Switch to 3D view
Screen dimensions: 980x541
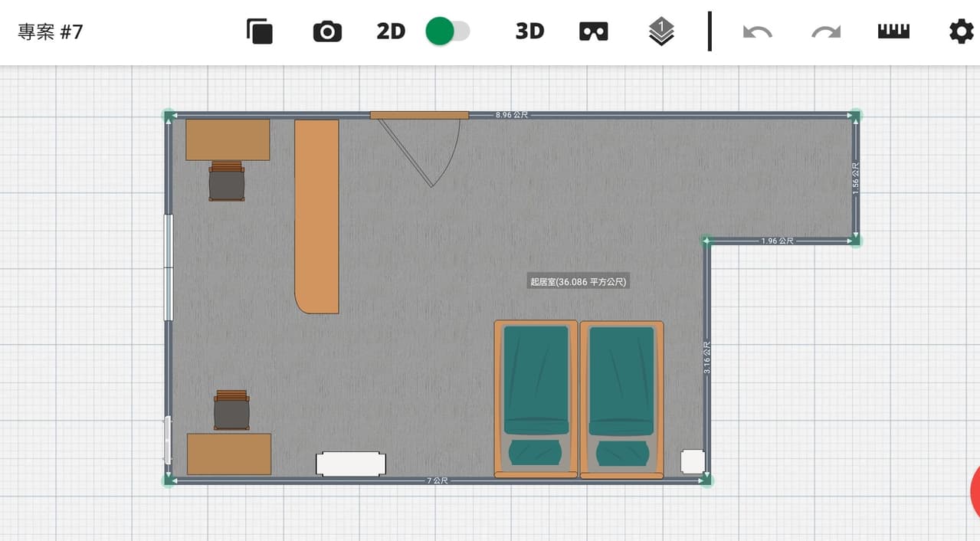[x=529, y=31]
